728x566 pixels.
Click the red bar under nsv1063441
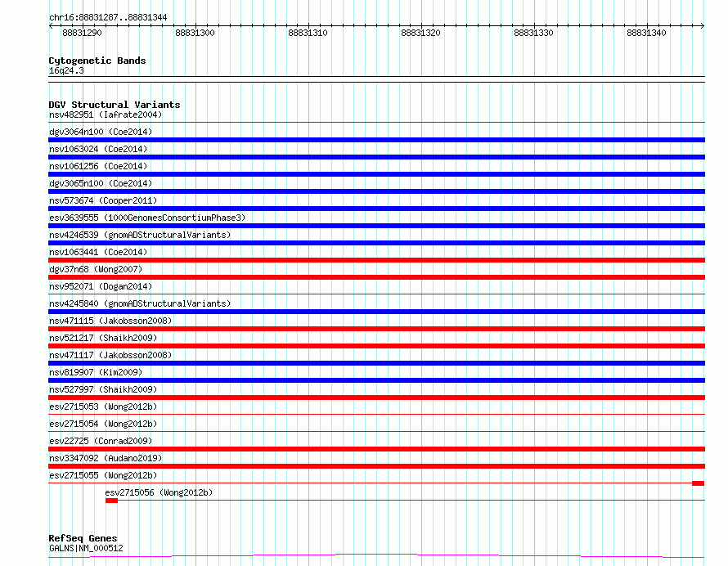click(x=376, y=260)
